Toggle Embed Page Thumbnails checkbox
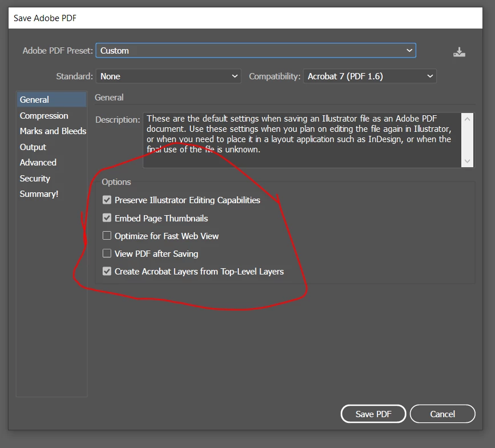Image resolution: width=495 pixels, height=448 pixels. [x=107, y=217]
